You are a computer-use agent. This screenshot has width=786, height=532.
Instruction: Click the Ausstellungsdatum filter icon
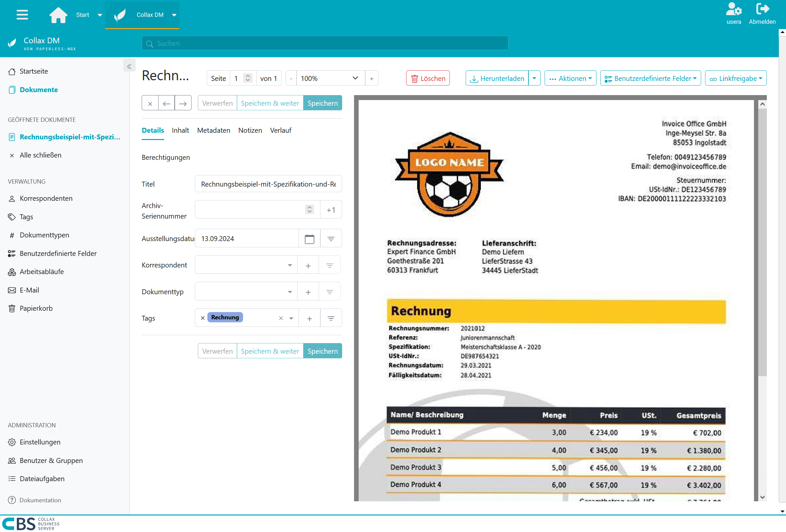(x=331, y=239)
